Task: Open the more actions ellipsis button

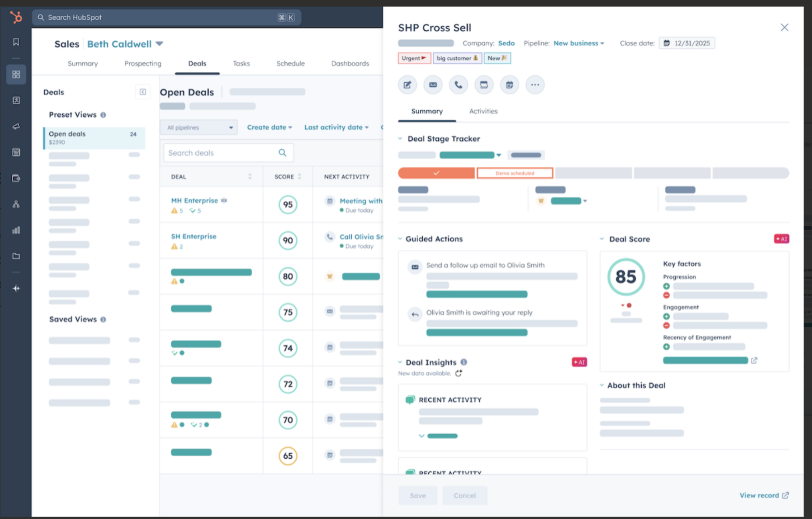Action: click(x=535, y=85)
